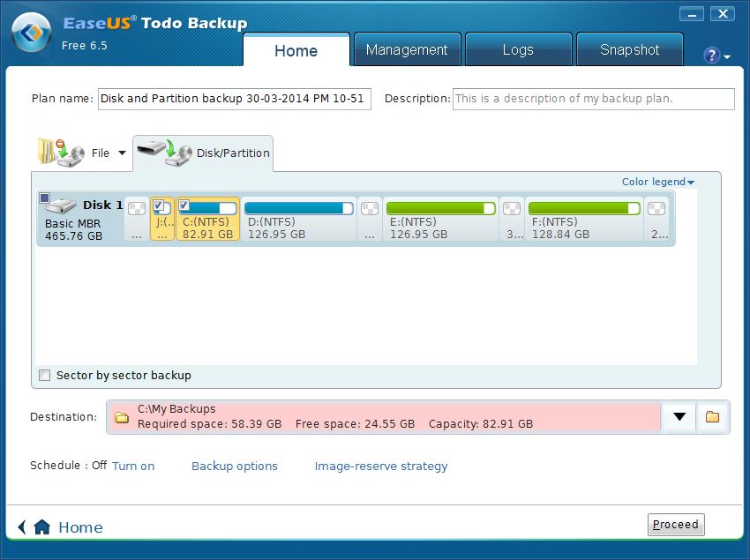Click the Disk 1 hard drive icon
Viewport: 750px width, 560px height.
pyautogui.click(x=61, y=205)
